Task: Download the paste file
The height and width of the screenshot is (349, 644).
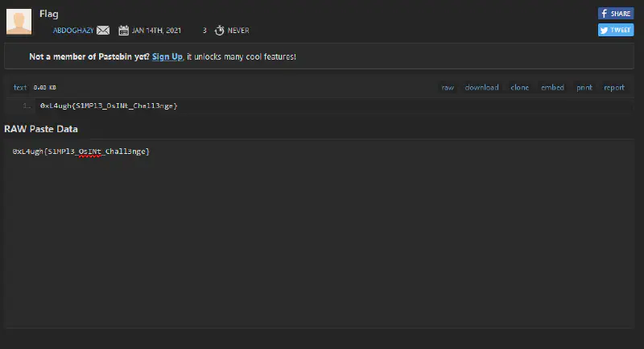Action: (481, 87)
